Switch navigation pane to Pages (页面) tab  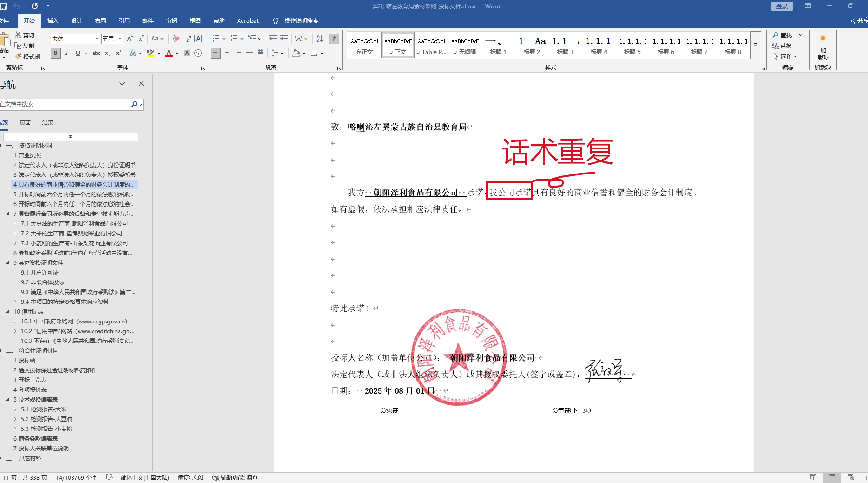point(25,123)
